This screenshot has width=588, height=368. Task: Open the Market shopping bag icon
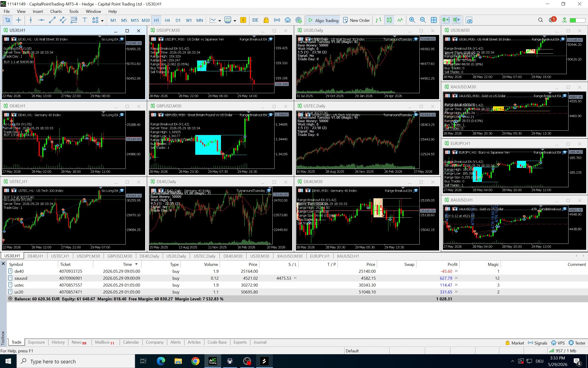[266, 20]
